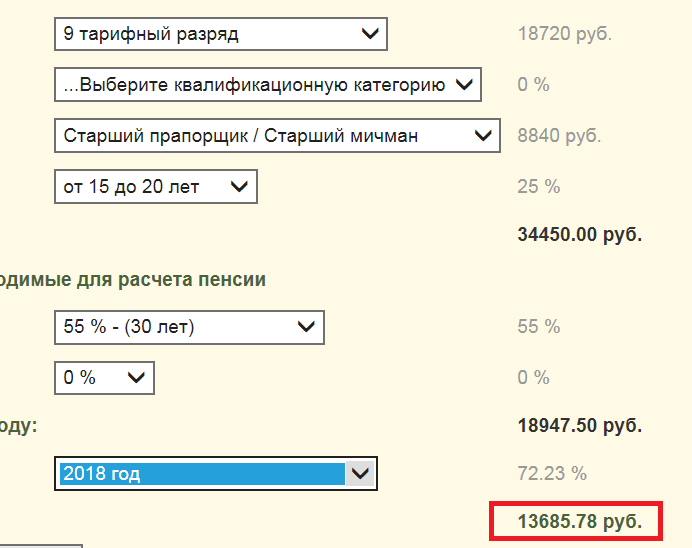Click the 18720 руб. value
Viewport: 692px width, 548px height.
click(564, 34)
